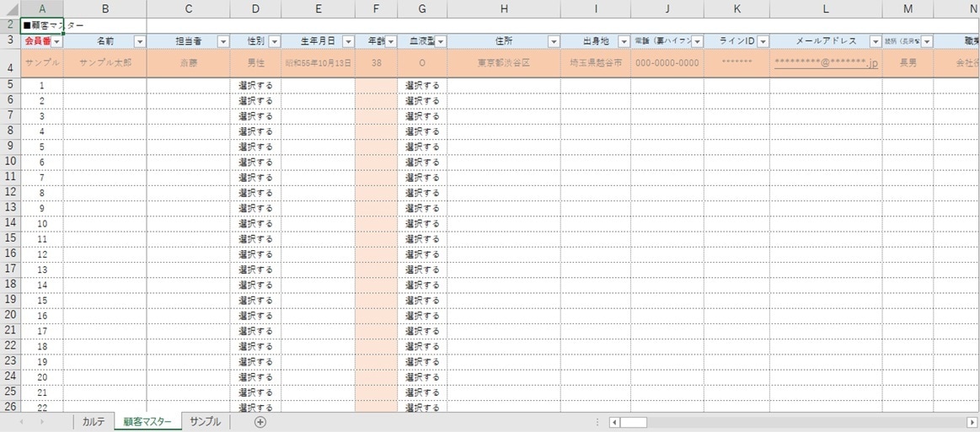The width and height of the screenshot is (980, 432).
Task: Click 選択する in 血液型 column, row 5
Action: tap(422, 86)
